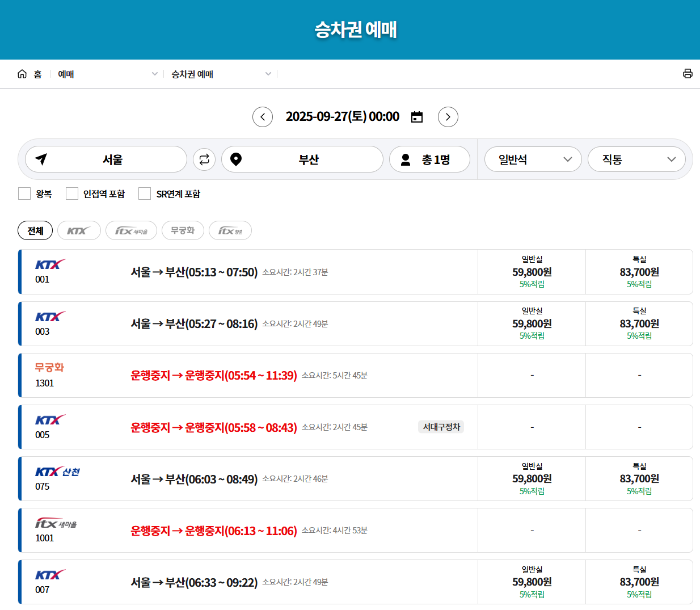Viewport: 700px width, 610px height.
Task: Click 홈 link in breadcrumb
Action: 37,74
